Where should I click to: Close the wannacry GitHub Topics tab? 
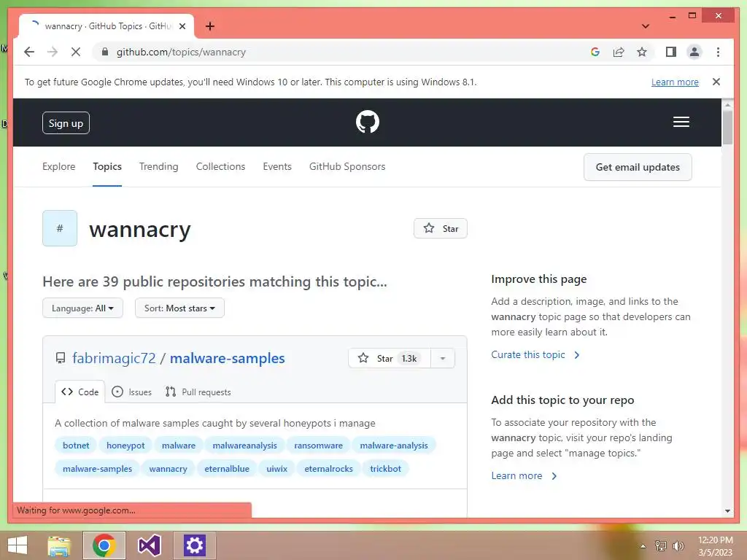[x=182, y=26]
